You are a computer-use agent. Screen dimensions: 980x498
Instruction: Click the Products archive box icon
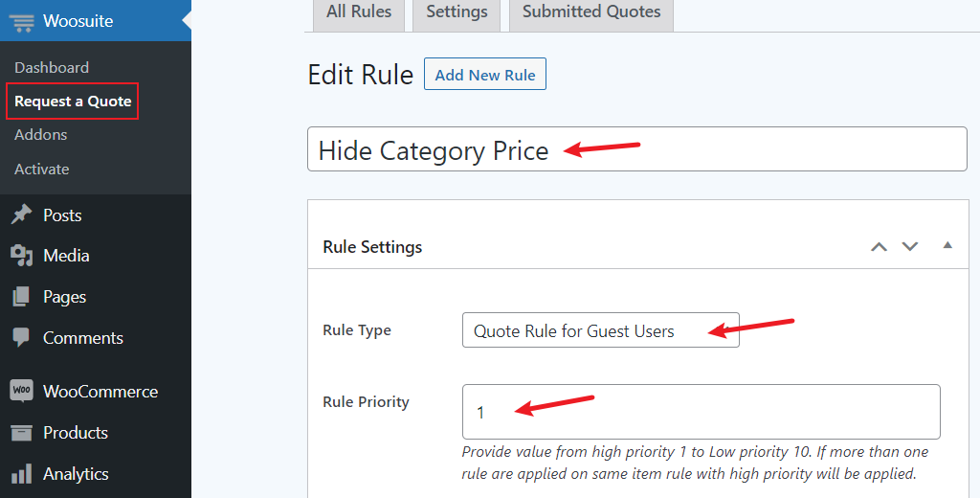click(x=21, y=432)
